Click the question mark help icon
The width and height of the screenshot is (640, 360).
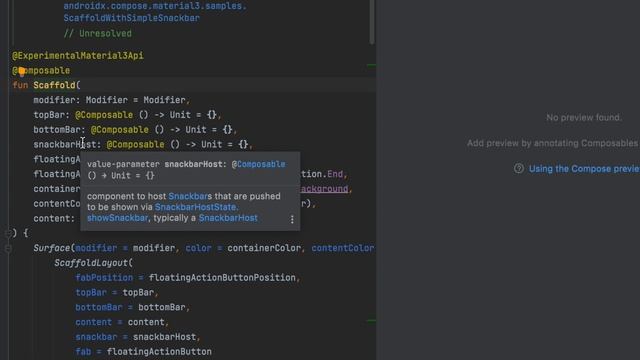[519, 168]
